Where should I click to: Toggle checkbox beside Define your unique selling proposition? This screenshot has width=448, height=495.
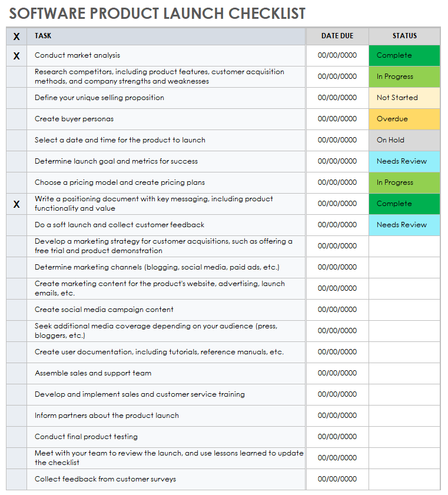(x=16, y=98)
